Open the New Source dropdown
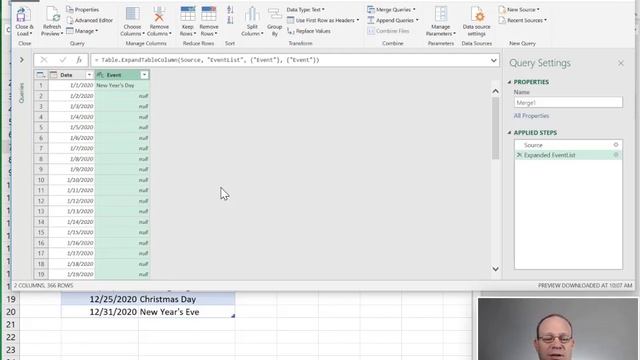This screenshot has width=640, height=360. 519,9
